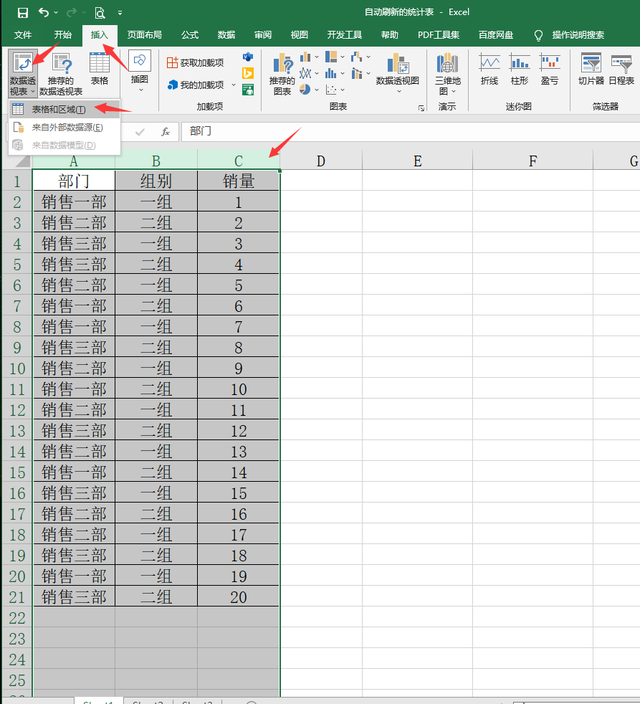The height and width of the screenshot is (704, 640).
Task: Click 获取加载项 get add-ins button
Action: coord(196,62)
